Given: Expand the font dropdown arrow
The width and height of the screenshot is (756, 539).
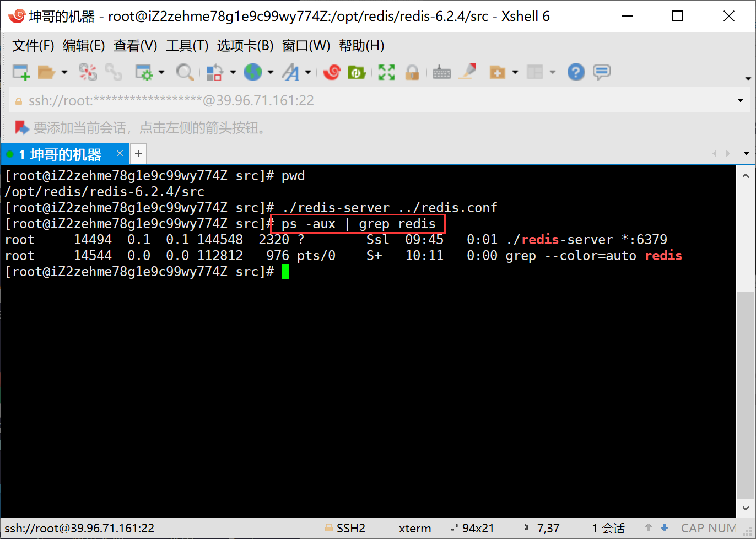Looking at the screenshot, I should click(x=307, y=72).
